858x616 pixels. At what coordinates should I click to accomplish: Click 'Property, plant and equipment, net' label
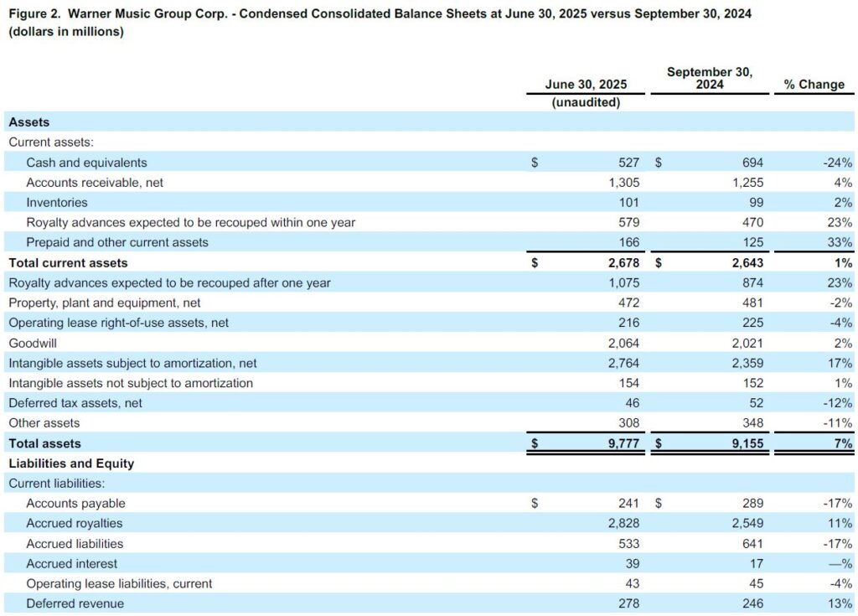(x=105, y=303)
